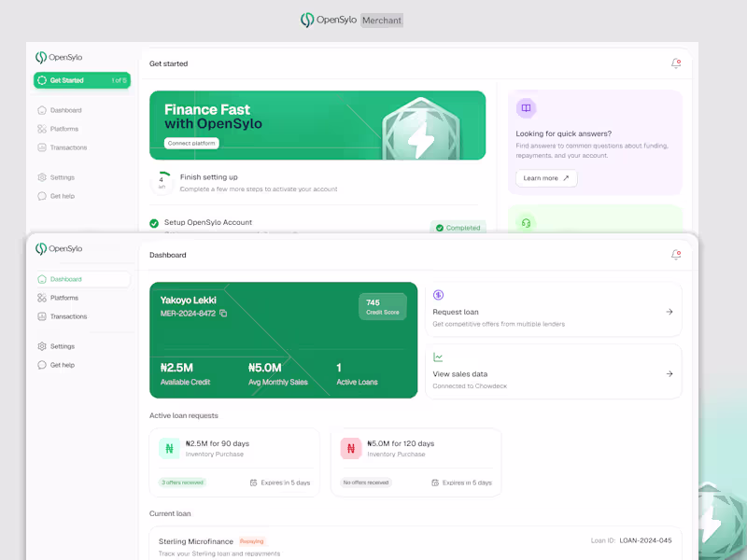This screenshot has width=747, height=560.
Task: Click the Learn more button
Action: click(x=546, y=178)
